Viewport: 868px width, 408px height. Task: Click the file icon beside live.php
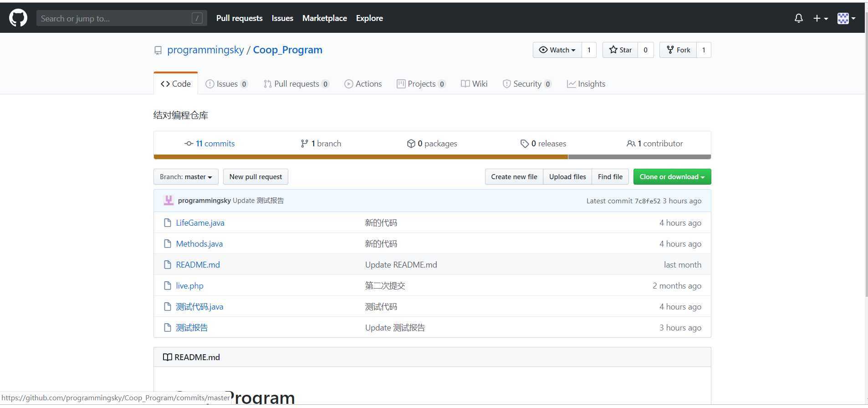click(x=168, y=286)
